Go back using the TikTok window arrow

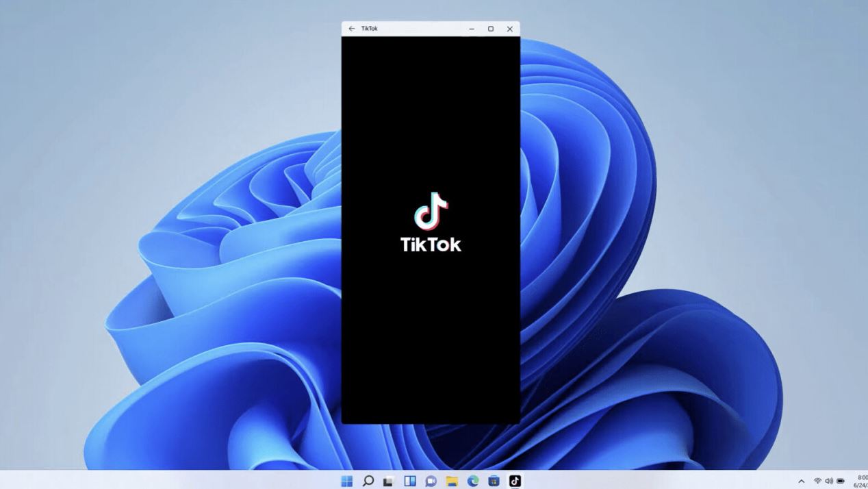[352, 29]
